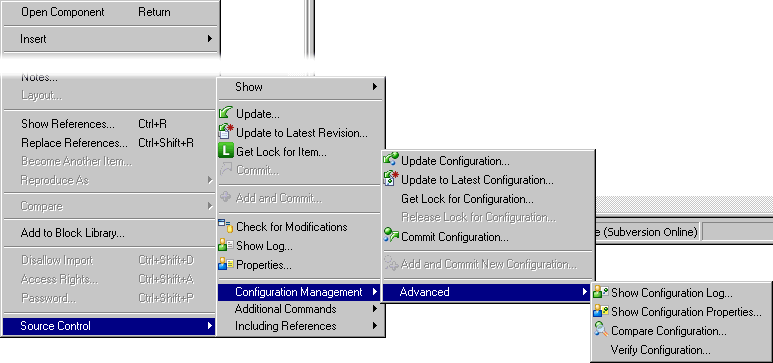The width and height of the screenshot is (773, 363).
Task: Expand the Show submenu arrow
Action: coord(375,87)
